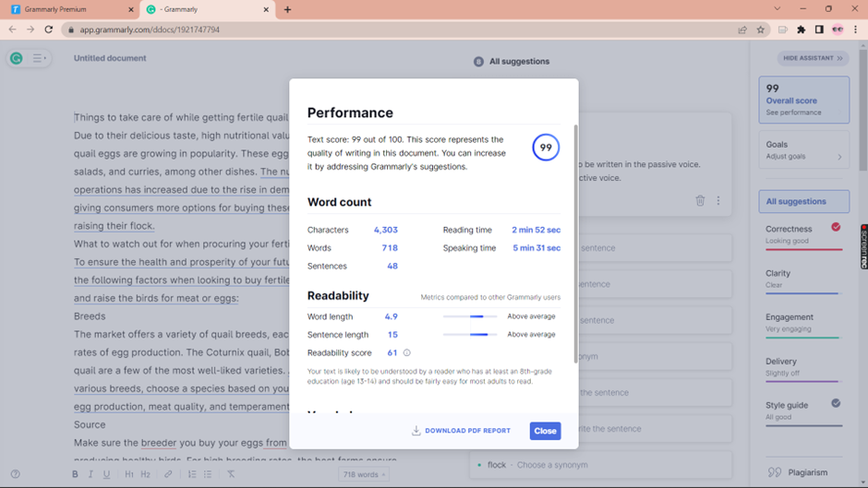The image size is (868, 488).
Task: Open the document menu hamburger icon
Action: pos(38,58)
